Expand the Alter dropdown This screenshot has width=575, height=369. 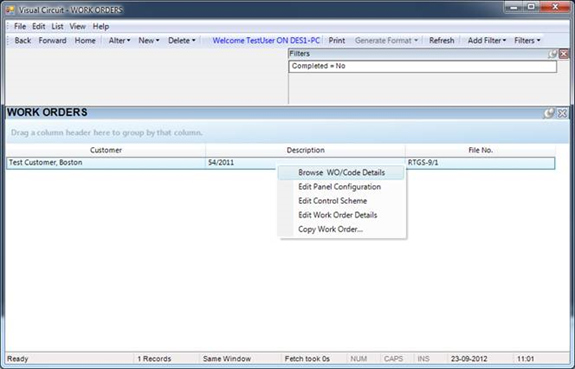click(120, 40)
